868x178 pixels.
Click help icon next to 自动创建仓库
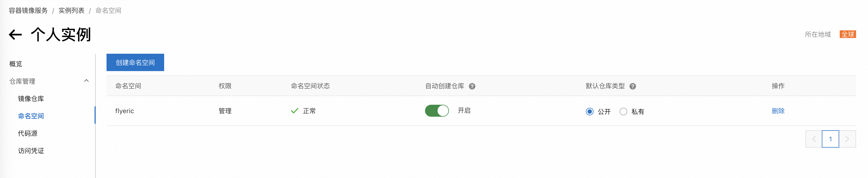tap(472, 87)
